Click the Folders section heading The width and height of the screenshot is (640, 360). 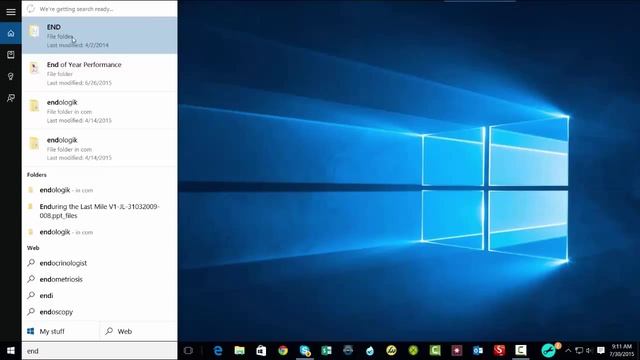pos(37,175)
